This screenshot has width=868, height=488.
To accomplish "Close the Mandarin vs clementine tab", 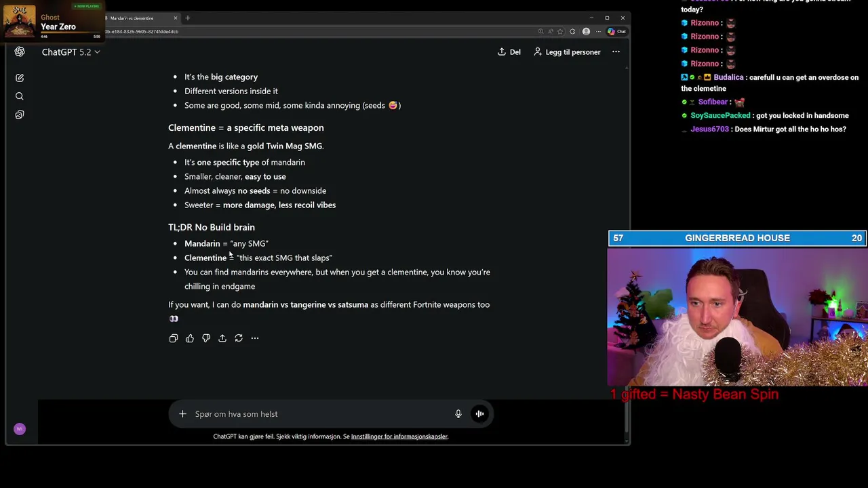I will 176,18.
